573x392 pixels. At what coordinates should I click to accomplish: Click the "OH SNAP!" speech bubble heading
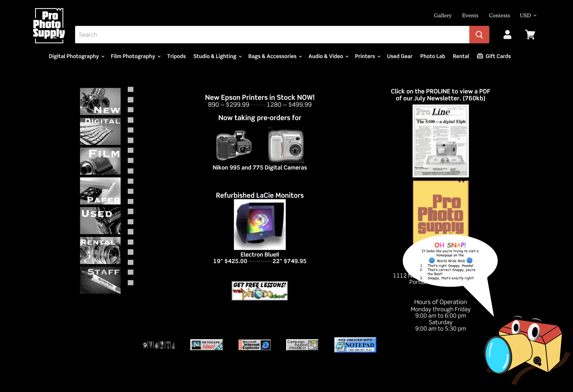450,245
